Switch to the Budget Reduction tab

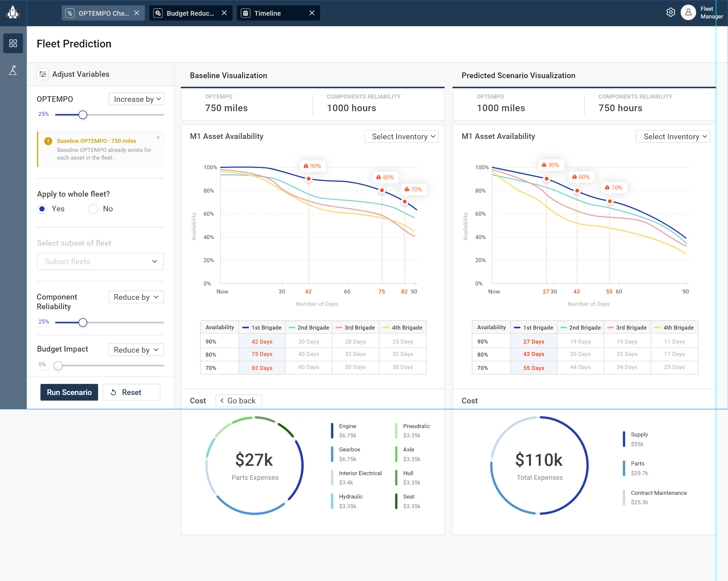pos(189,13)
